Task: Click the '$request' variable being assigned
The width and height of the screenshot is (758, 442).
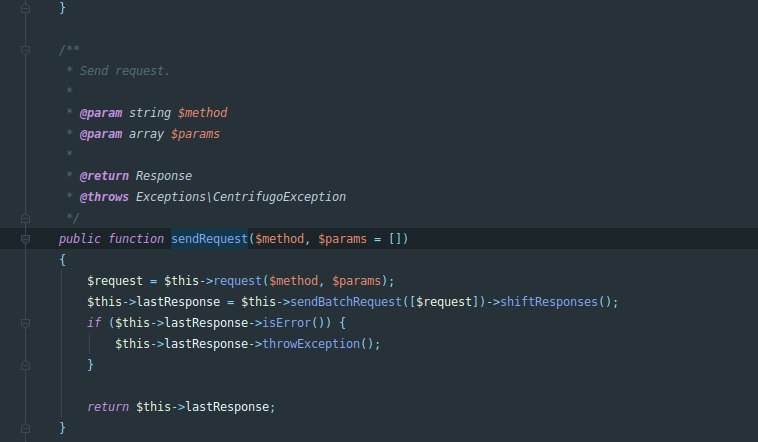Action: [115, 281]
